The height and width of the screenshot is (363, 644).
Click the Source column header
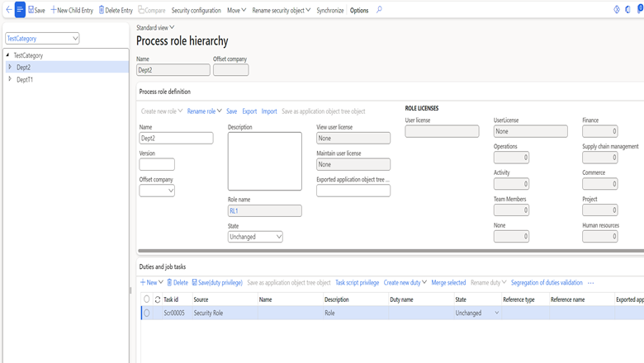(201, 299)
